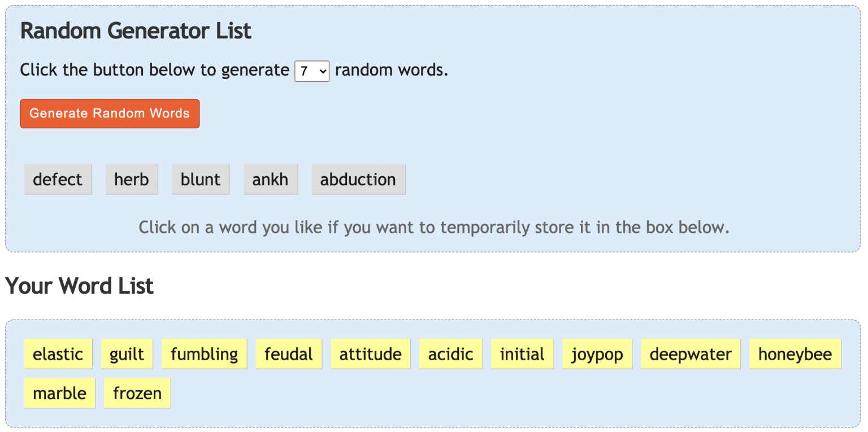
Task: Click the saved word 'elastic'
Action: tap(58, 354)
